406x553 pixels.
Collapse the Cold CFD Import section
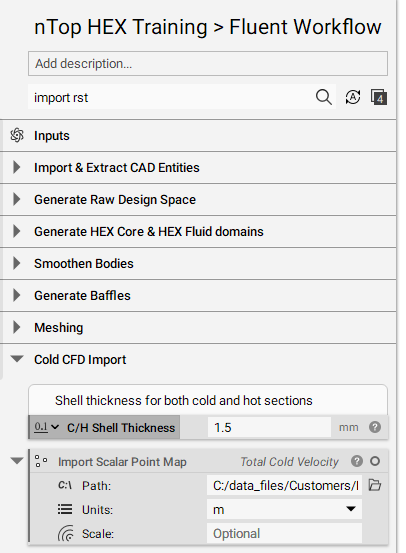pos(17,359)
